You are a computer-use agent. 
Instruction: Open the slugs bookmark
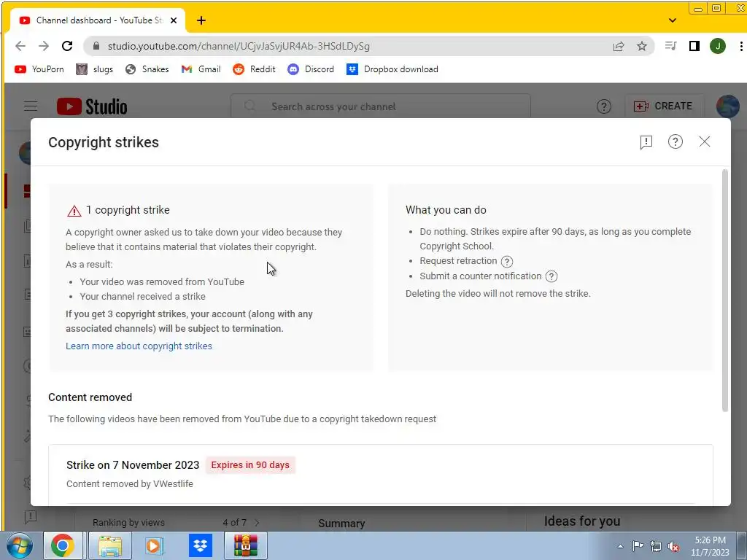pos(95,69)
